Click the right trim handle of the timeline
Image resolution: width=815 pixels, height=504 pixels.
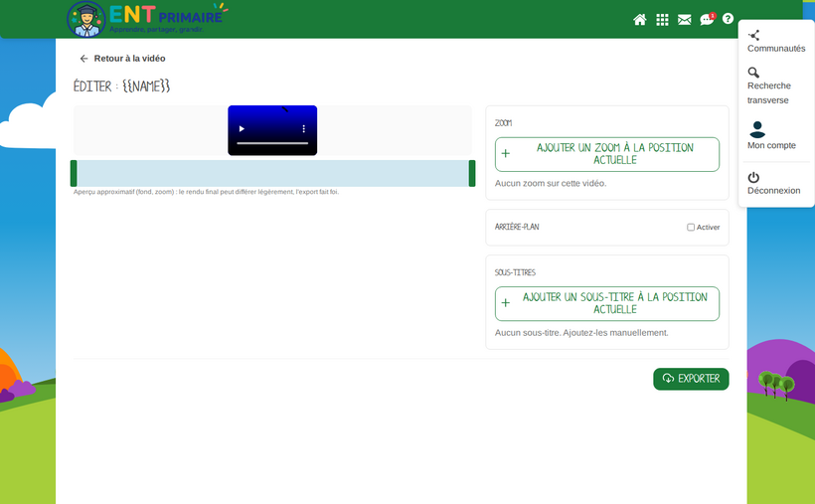472,173
